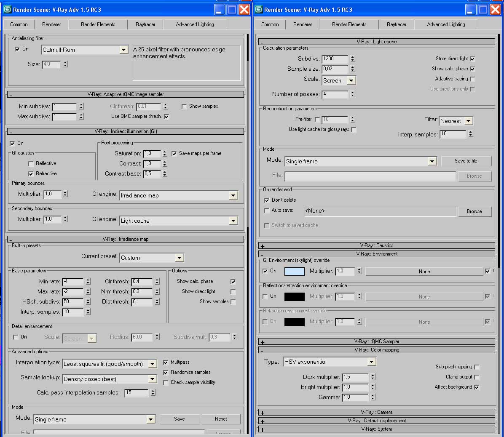Click the Dark multiplier input field
This screenshot has width=504, height=437.
pyautogui.click(x=355, y=377)
